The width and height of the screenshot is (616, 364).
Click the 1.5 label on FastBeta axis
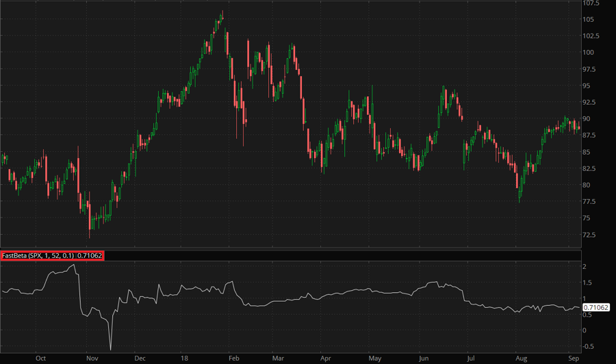[587, 283]
